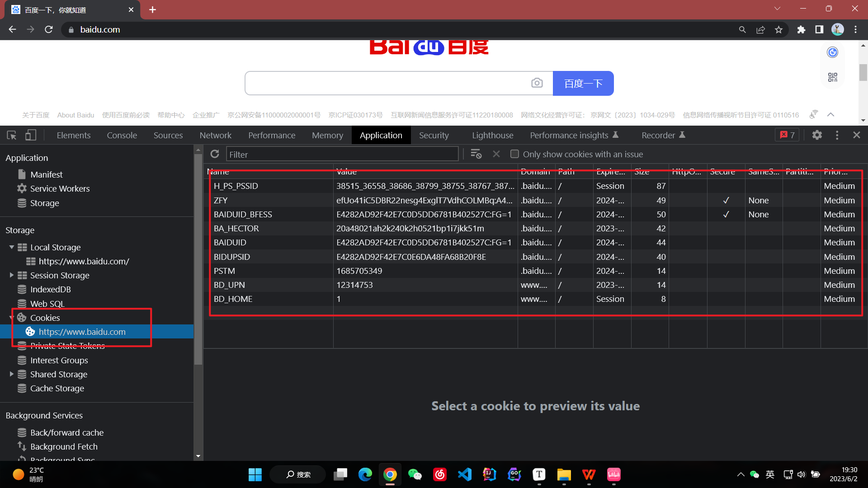Switch to the Network tab
This screenshot has height=488, width=868.
(215, 135)
